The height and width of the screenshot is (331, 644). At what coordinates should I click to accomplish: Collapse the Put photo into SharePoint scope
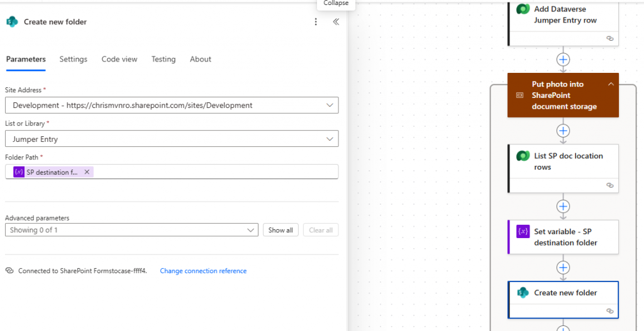(x=610, y=84)
